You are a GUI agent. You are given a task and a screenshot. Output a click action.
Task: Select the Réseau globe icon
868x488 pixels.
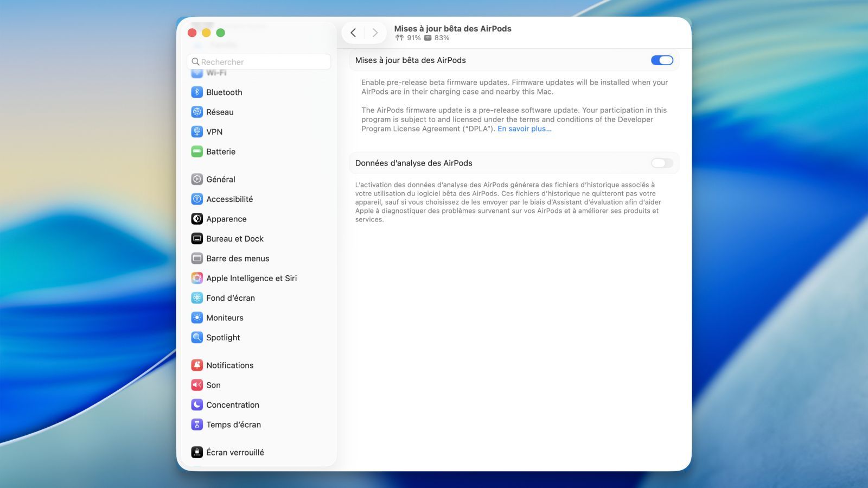(x=197, y=112)
